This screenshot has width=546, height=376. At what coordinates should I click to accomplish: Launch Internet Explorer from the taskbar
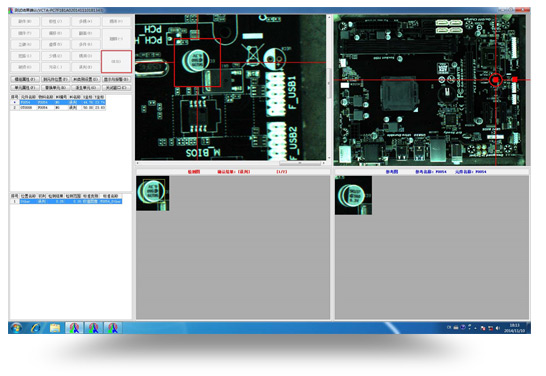click(36, 328)
